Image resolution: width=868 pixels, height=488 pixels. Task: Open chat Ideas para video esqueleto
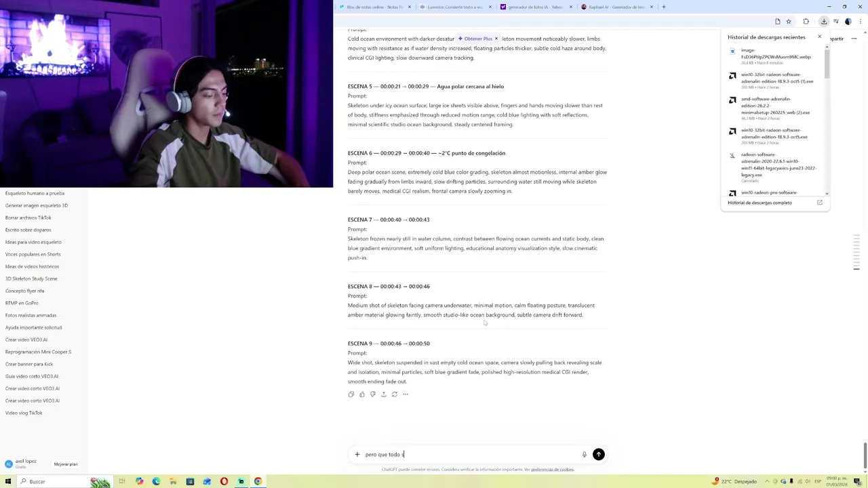click(33, 242)
